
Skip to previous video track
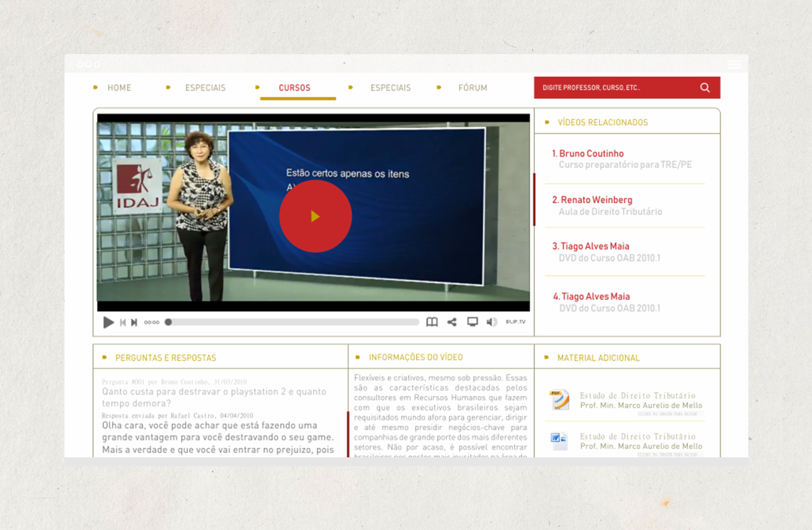click(123, 323)
